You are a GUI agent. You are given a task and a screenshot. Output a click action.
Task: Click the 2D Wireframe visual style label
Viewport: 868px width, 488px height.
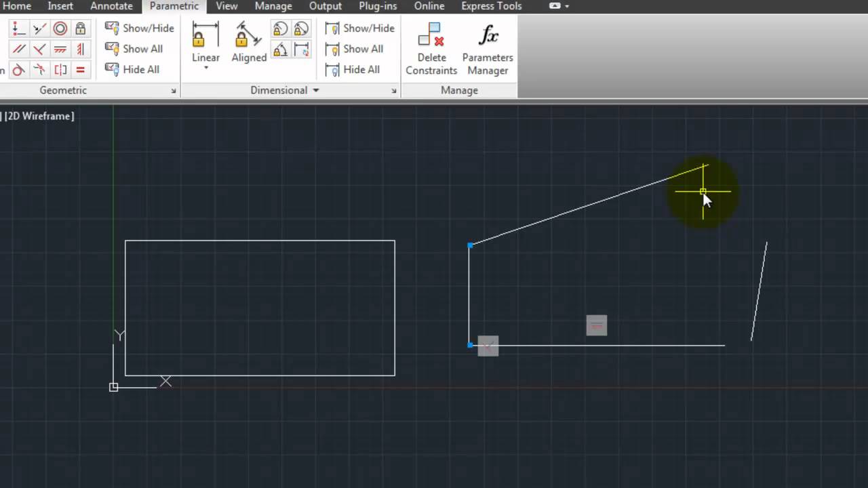pos(39,116)
